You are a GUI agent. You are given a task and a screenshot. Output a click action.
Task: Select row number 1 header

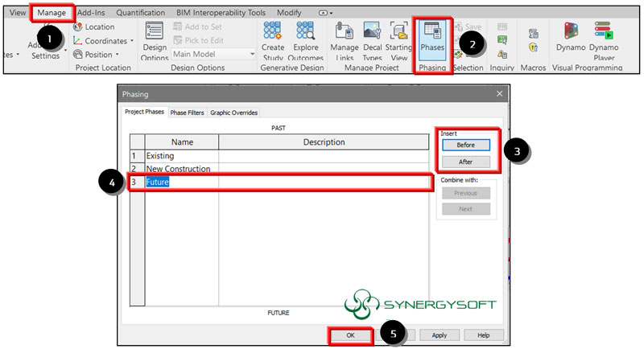coord(137,156)
